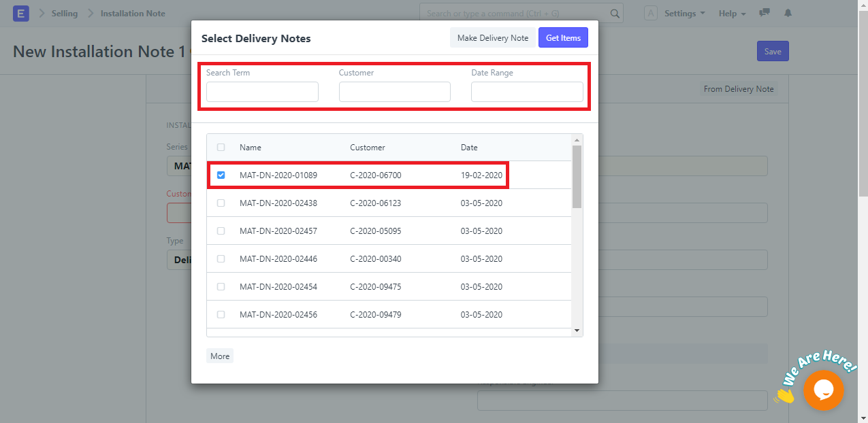Focus the Search Term input field

point(262,92)
